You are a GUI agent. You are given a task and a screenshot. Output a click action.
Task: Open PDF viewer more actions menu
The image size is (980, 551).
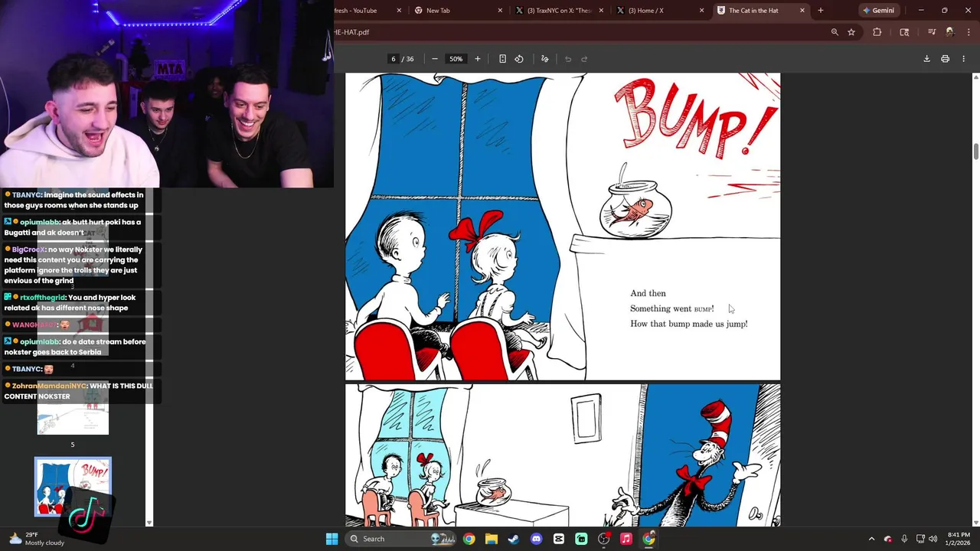pyautogui.click(x=963, y=59)
